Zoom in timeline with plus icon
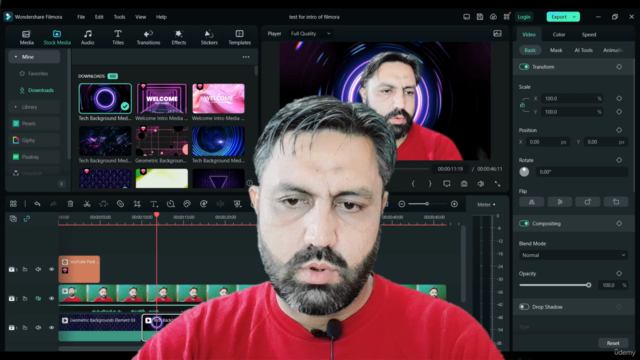This screenshot has width=640, height=360. (454, 204)
